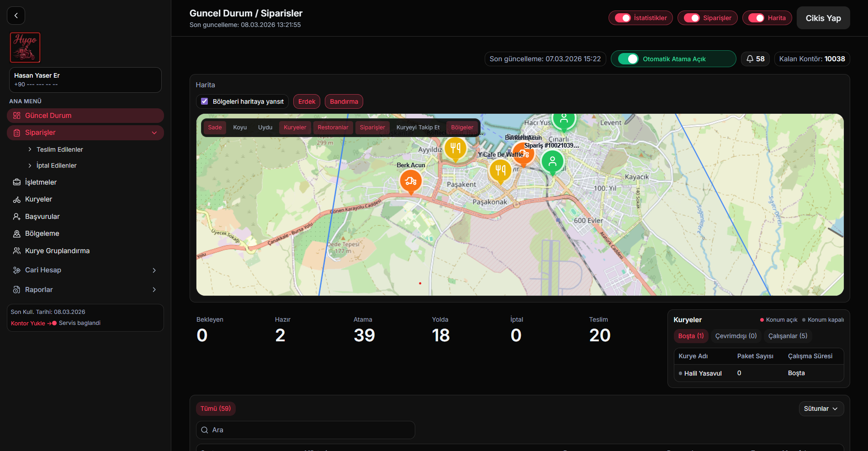Click the yellow restaurant marker near Ayyıldız
The image size is (868, 451).
(x=455, y=148)
